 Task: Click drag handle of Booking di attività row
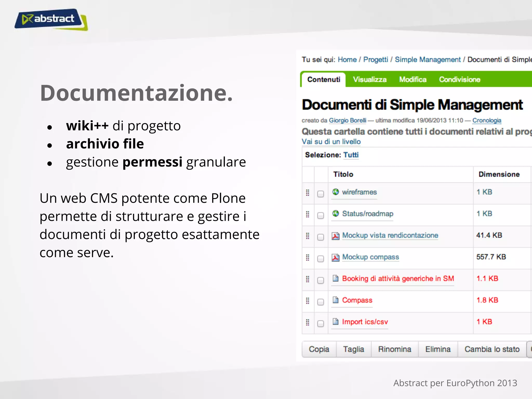[x=308, y=279]
